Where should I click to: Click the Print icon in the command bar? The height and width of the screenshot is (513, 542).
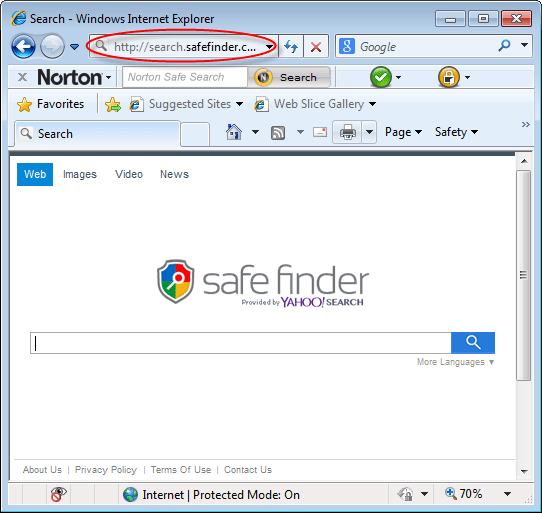(347, 132)
